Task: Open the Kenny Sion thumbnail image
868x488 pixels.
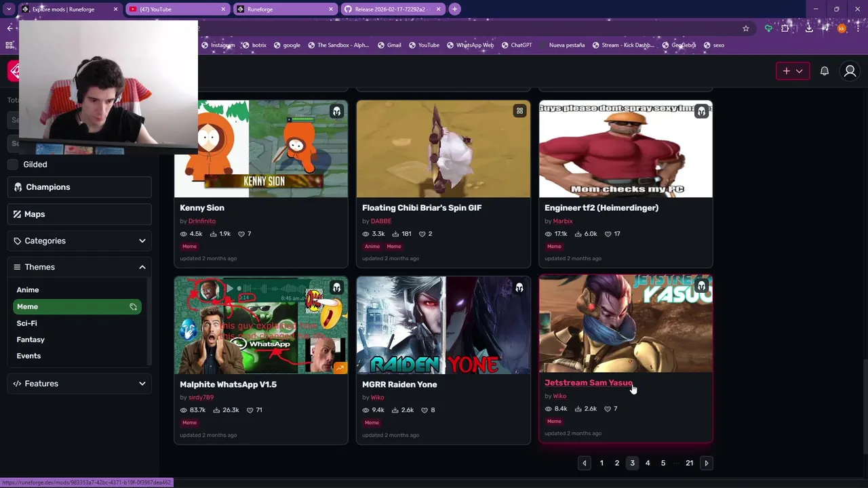Action: pyautogui.click(x=261, y=149)
